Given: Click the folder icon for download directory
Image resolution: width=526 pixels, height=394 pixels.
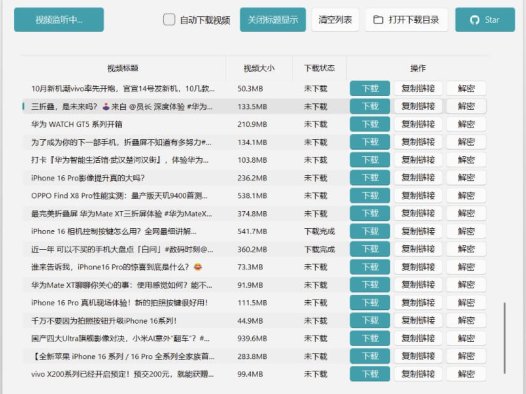Looking at the screenshot, I should 378,20.
